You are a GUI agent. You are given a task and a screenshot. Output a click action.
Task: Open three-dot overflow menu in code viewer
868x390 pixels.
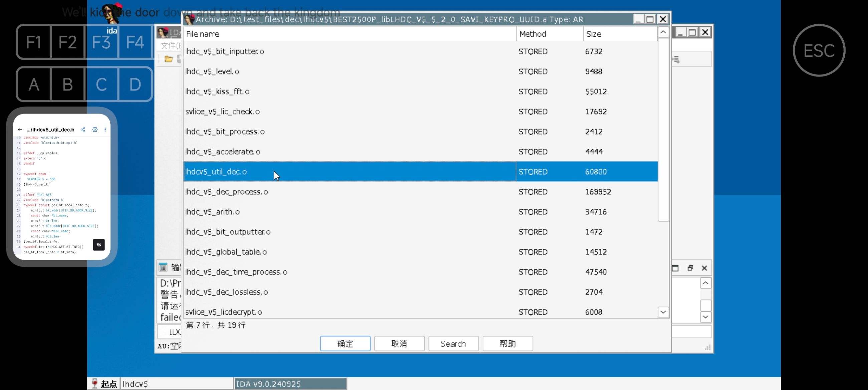(x=105, y=130)
